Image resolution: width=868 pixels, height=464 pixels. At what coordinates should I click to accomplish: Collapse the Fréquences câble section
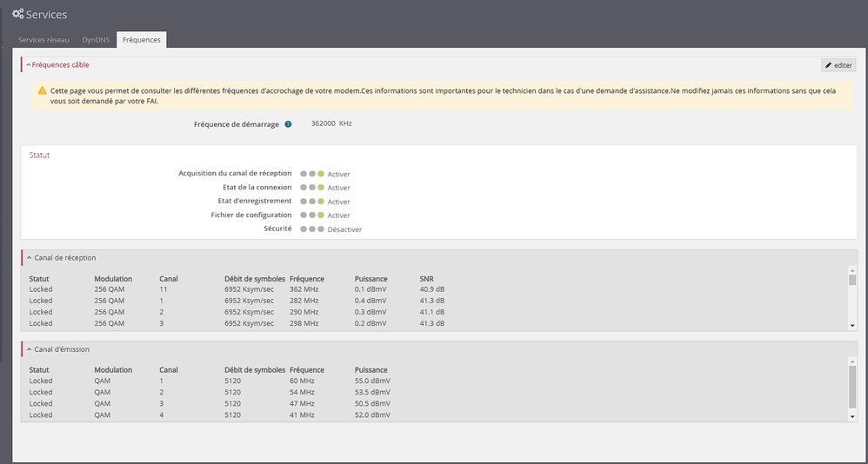(x=29, y=64)
